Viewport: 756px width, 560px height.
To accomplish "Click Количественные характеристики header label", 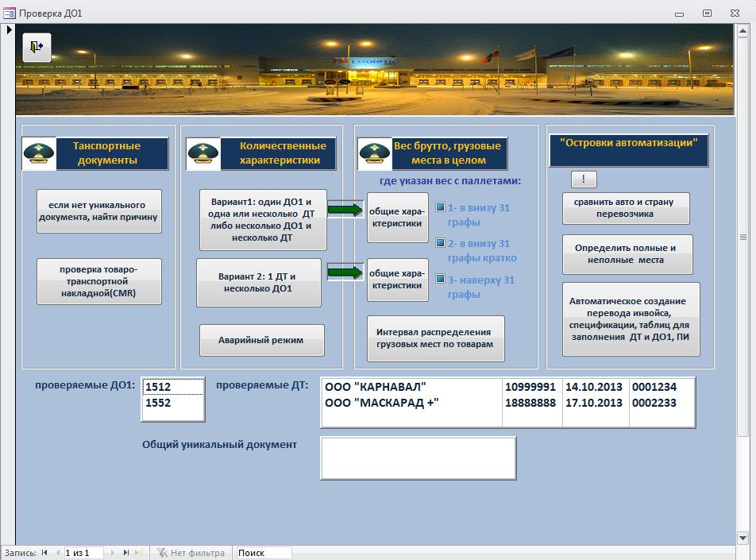I will [280, 153].
